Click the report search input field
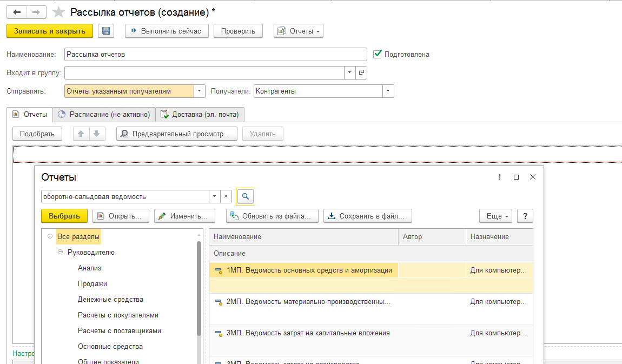This screenshot has height=364, width=622. click(125, 196)
